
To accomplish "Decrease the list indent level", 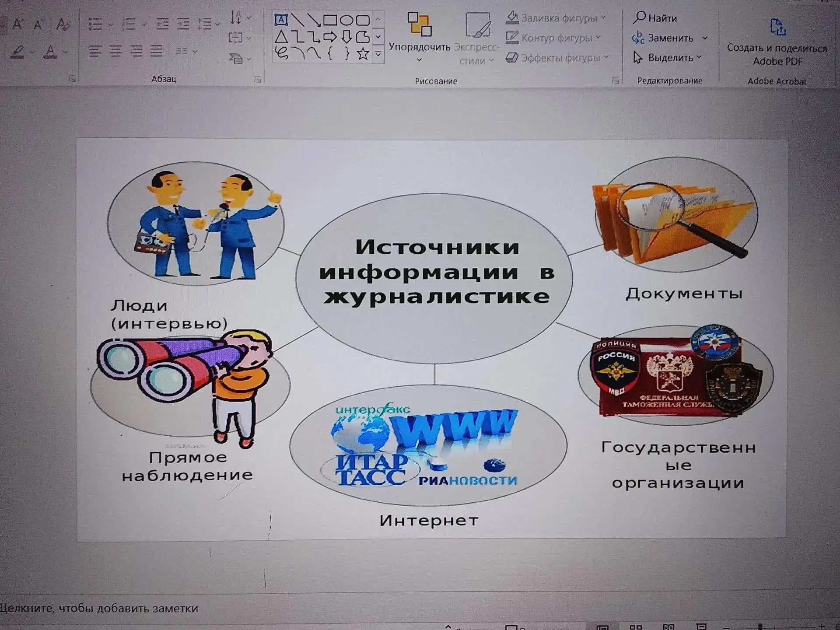I will [162, 24].
